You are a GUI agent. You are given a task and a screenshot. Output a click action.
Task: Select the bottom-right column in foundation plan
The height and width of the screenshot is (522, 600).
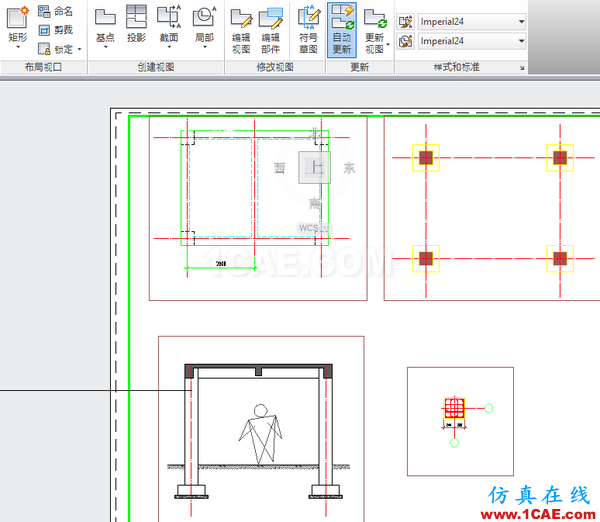coord(560,259)
